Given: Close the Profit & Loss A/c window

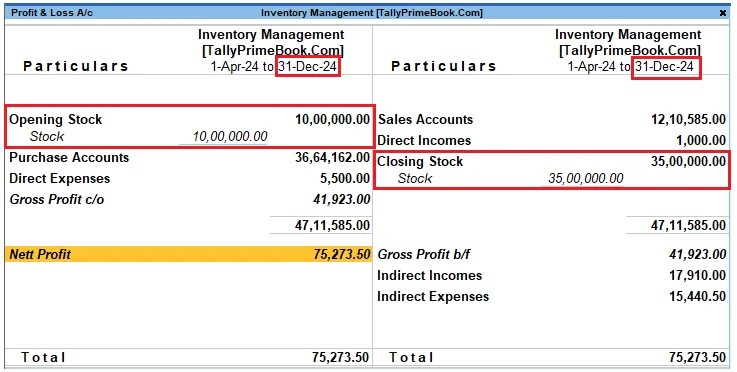Looking at the screenshot, I should click(723, 13).
